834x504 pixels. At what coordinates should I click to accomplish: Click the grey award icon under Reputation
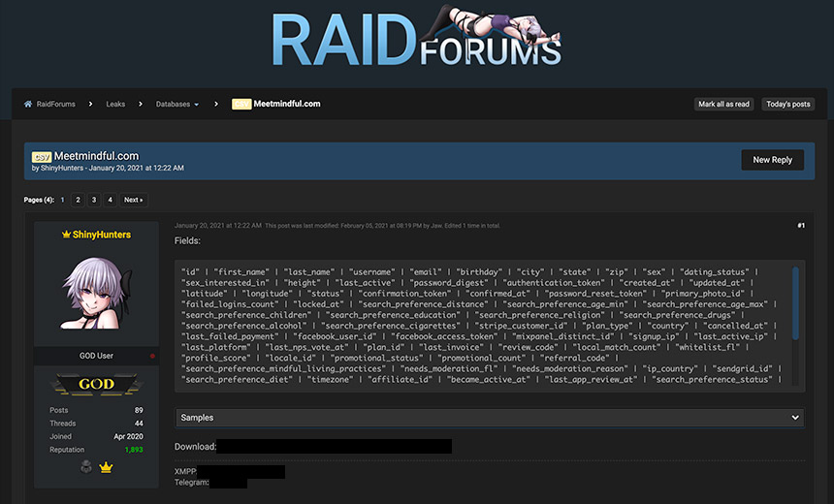point(87,467)
